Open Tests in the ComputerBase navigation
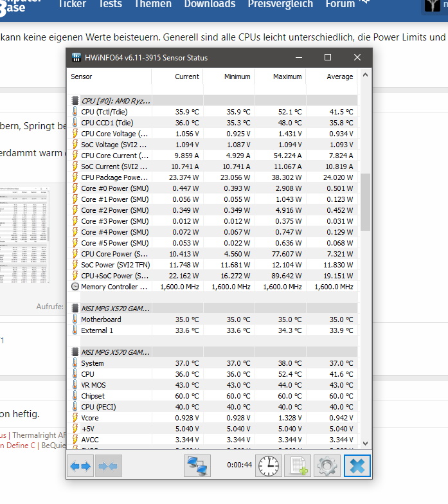The image size is (448, 504). click(111, 4)
